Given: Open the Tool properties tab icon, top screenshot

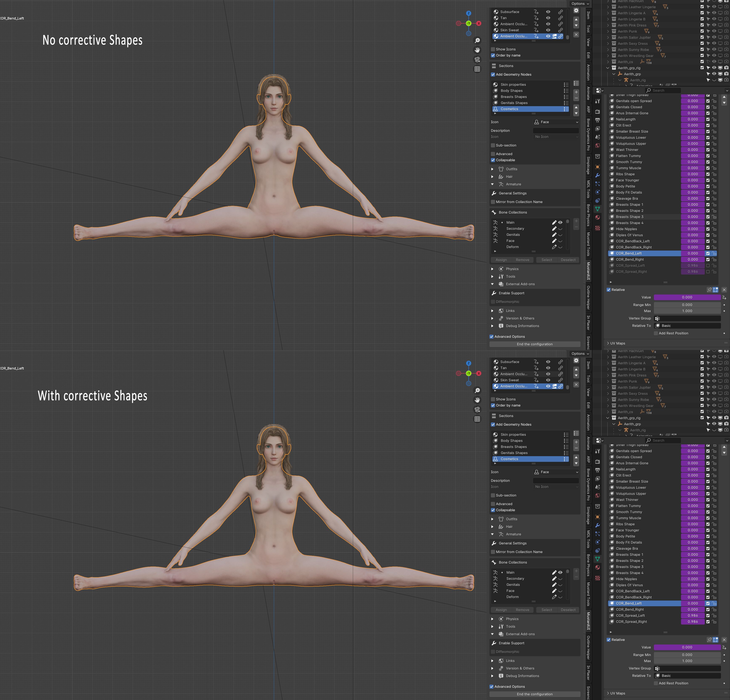Looking at the screenshot, I should pyautogui.click(x=597, y=101).
